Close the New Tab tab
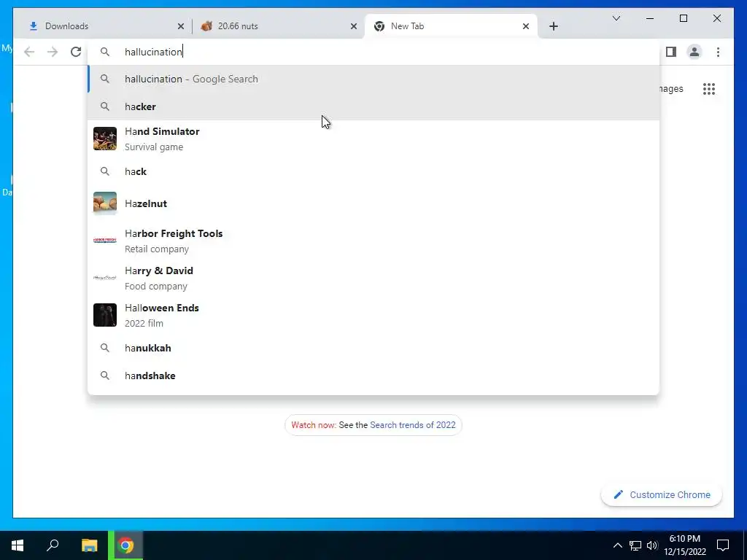 tap(525, 26)
